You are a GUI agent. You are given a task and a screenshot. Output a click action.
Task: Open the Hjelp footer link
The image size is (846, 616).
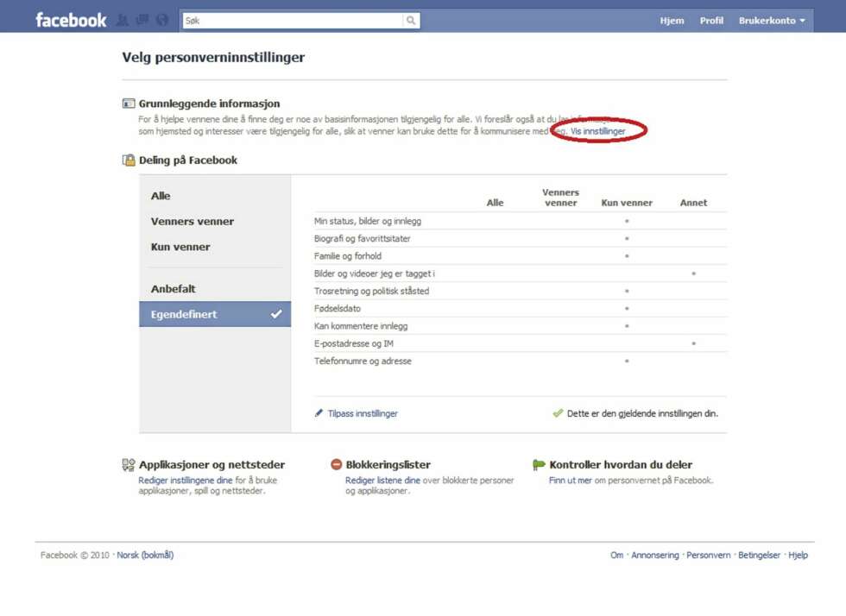tap(798, 555)
